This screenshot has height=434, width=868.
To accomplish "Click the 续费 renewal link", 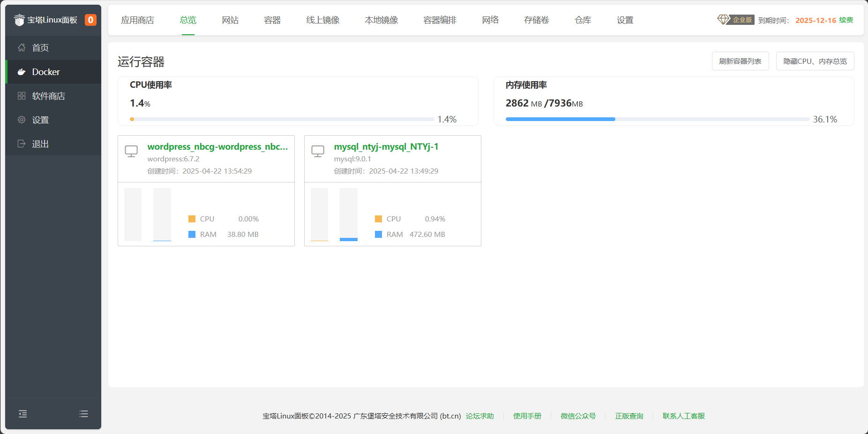I will coord(846,20).
